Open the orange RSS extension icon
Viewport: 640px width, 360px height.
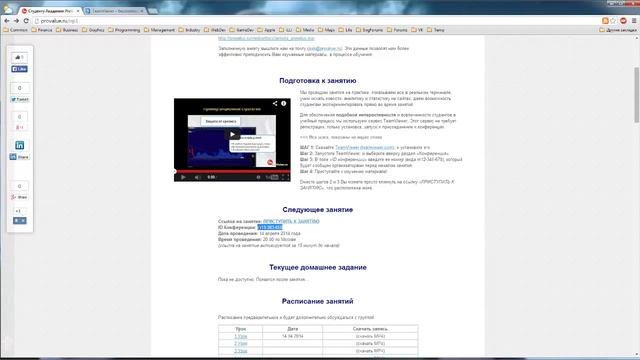click(x=605, y=21)
